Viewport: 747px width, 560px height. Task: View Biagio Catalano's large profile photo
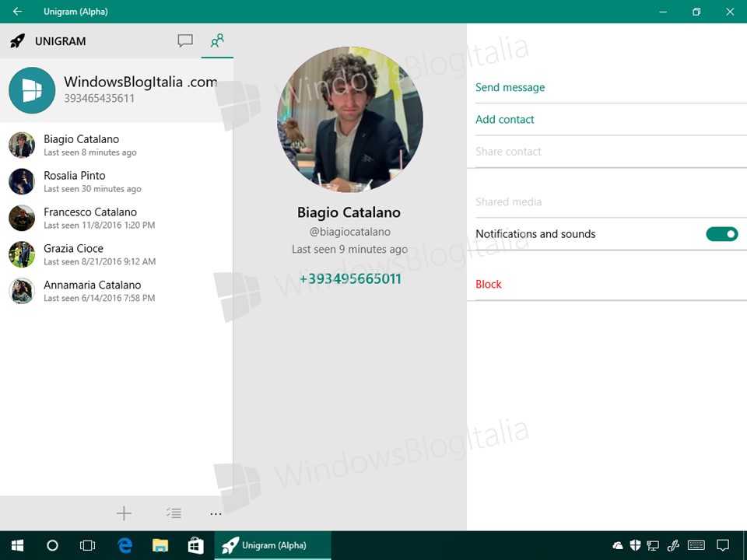tap(350, 119)
